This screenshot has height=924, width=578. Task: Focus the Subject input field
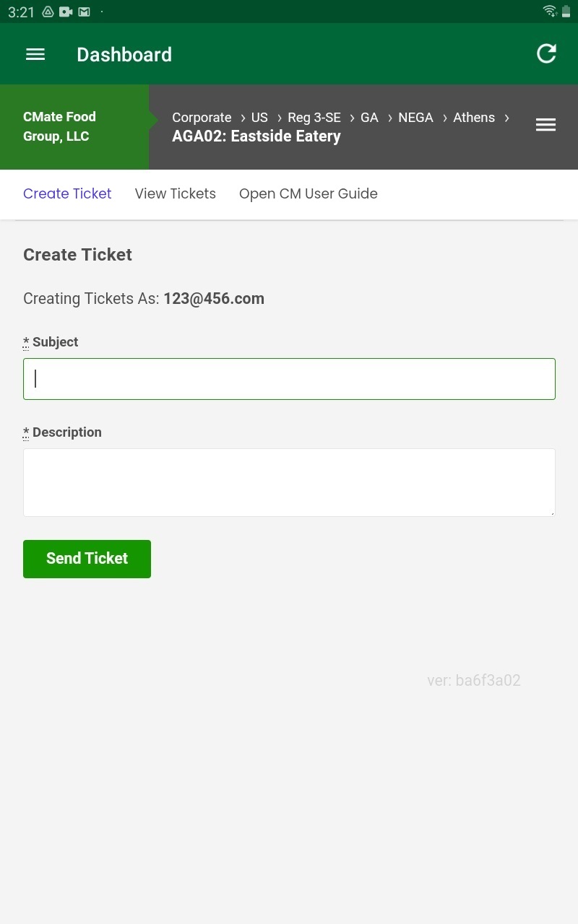click(x=289, y=378)
